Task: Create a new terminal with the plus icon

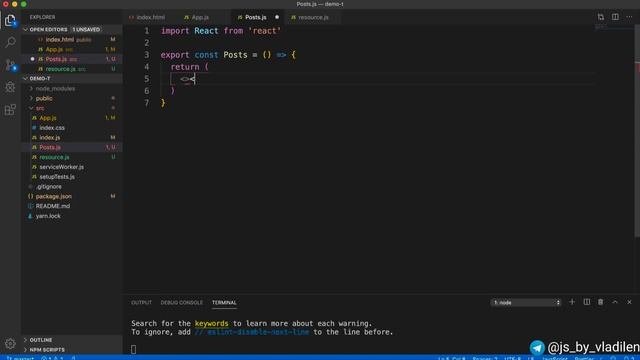Action: pos(572,302)
